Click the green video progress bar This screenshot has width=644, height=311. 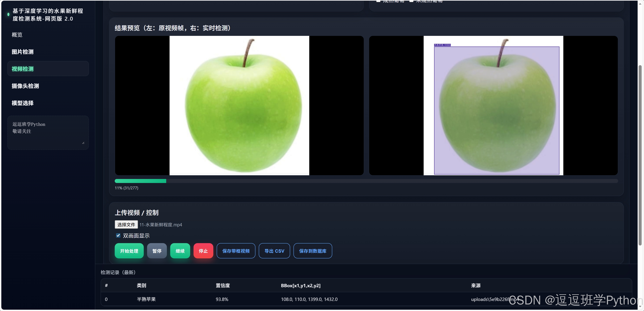(x=140, y=181)
